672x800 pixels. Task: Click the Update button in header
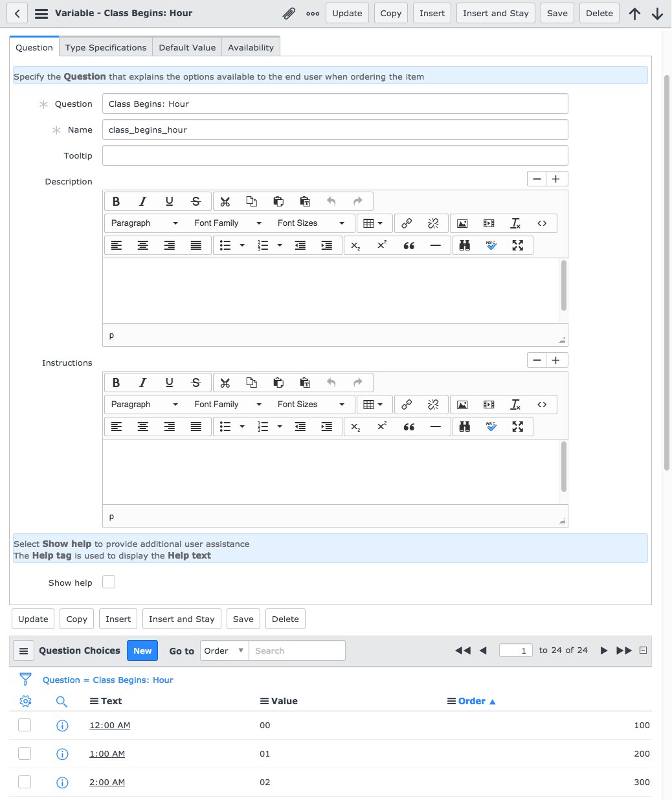[347, 14]
